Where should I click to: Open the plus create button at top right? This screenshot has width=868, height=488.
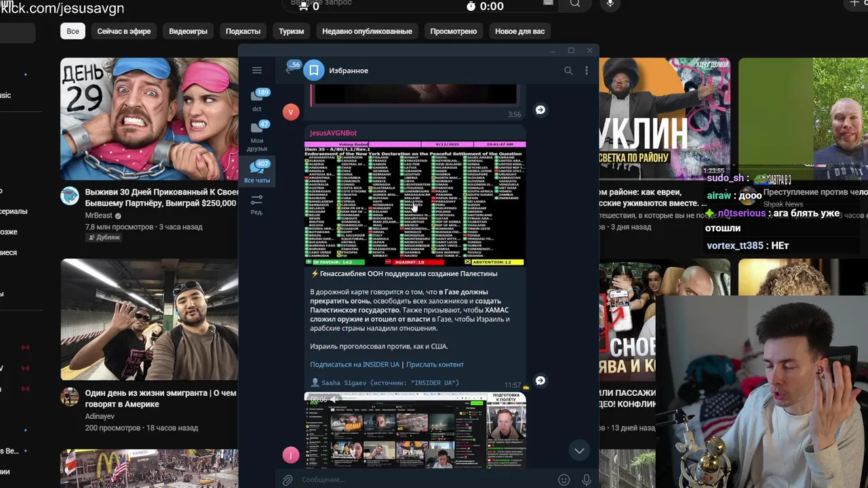854,4
